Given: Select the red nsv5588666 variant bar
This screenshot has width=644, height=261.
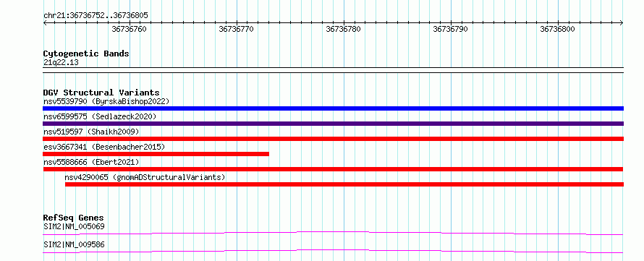Looking at the screenshot, I should [x=333, y=169].
